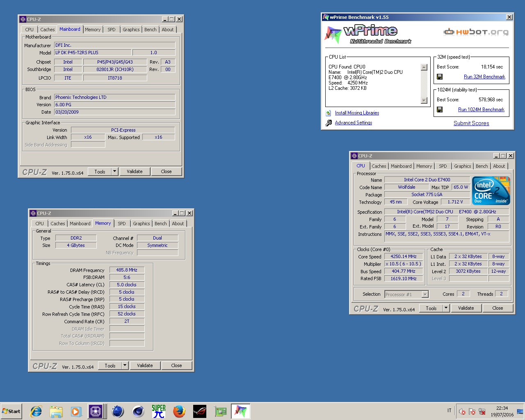525x420 pixels.
Task: Click the Intel Core 2 Duo logo
Action: tap(491, 191)
